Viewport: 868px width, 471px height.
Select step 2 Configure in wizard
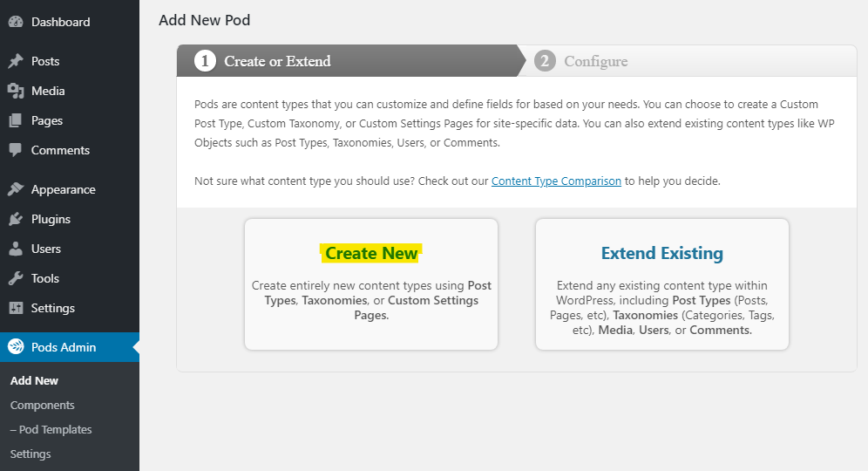(x=581, y=61)
